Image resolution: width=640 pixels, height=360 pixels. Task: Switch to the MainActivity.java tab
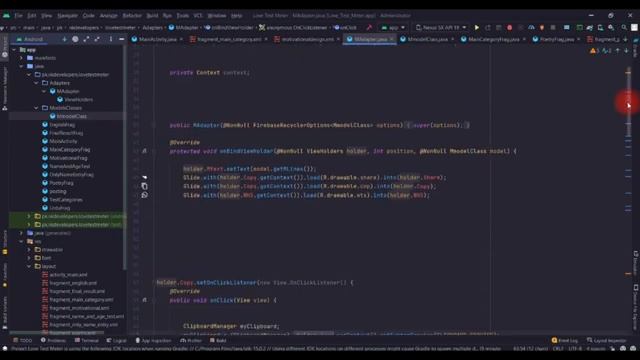pyautogui.click(x=158, y=40)
